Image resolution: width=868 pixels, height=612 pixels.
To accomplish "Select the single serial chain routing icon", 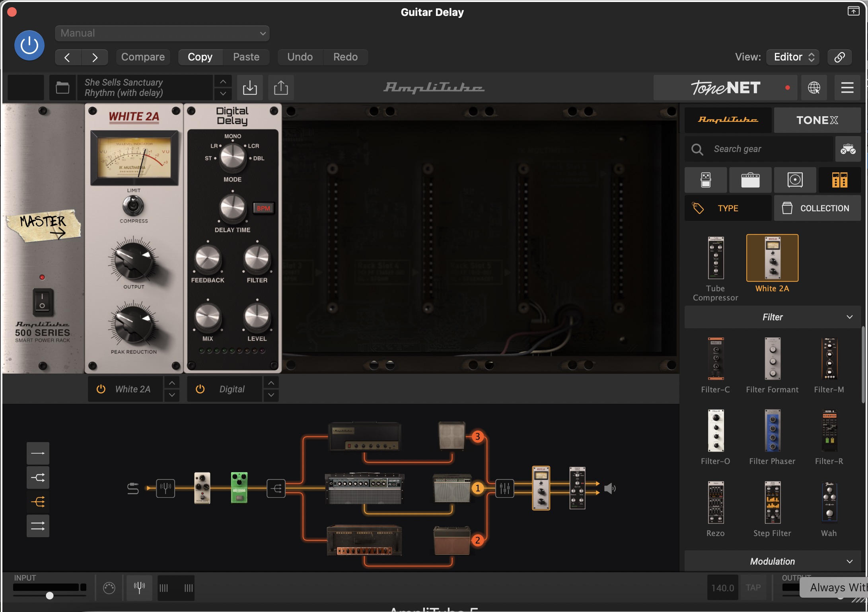I will coord(38,453).
